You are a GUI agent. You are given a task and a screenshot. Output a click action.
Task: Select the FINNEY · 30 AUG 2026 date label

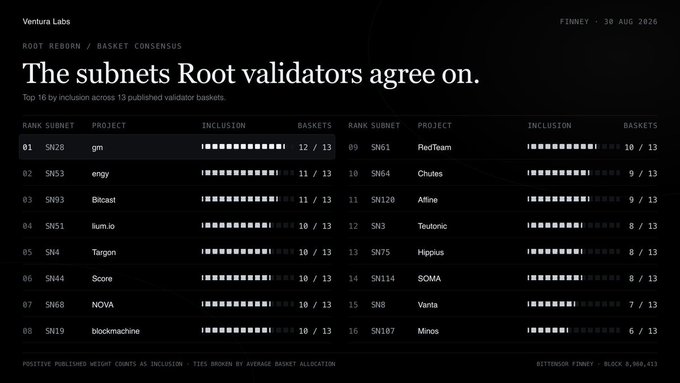[x=608, y=21]
